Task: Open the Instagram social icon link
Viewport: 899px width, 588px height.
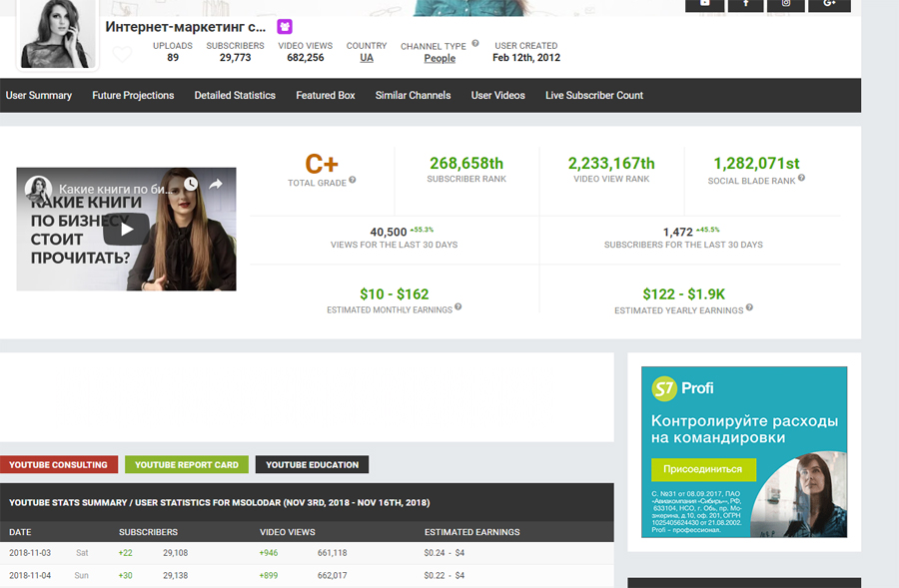Action: click(786, 5)
